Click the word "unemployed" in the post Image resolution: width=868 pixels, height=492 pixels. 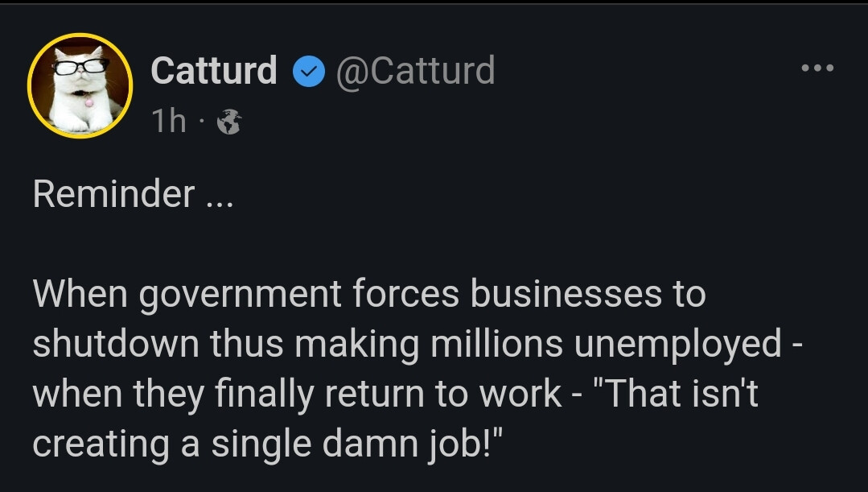point(677,344)
